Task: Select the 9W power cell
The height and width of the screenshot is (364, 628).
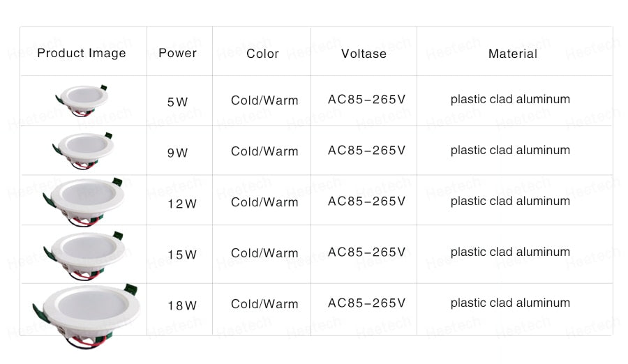Action: click(x=178, y=153)
